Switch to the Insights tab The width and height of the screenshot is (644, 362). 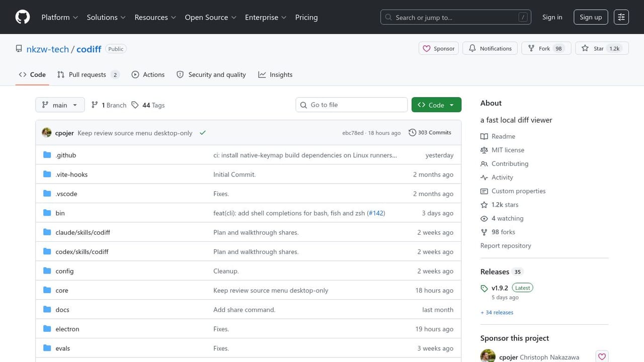pyautogui.click(x=275, y=74)
